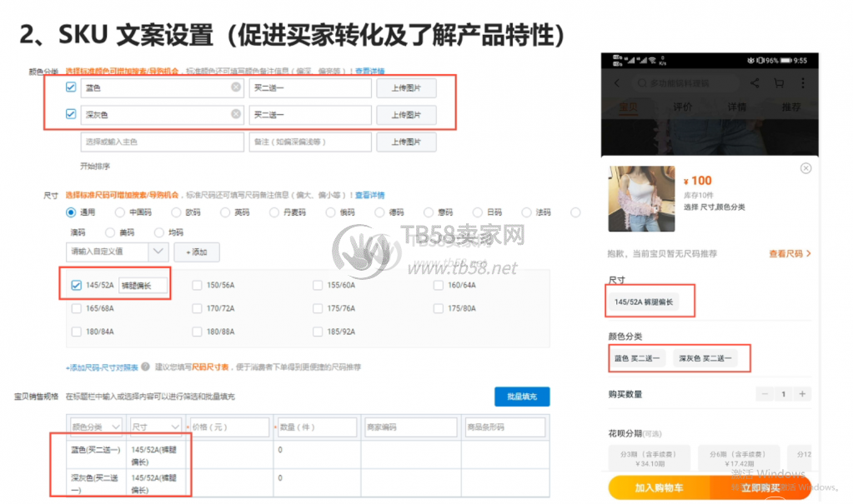Open 查看详情 link in the 颜色分类 hint
The image size is (853, 504).
click(x=370, y=71)
